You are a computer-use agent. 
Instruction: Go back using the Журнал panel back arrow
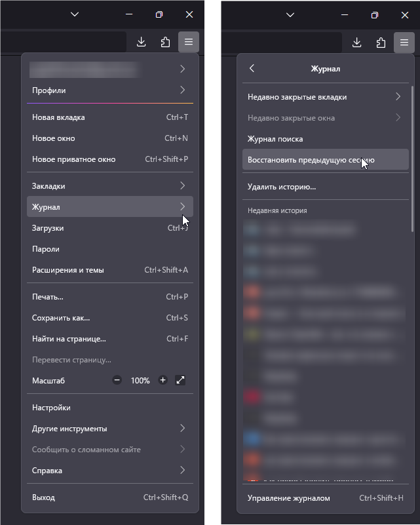pos(252,68)
